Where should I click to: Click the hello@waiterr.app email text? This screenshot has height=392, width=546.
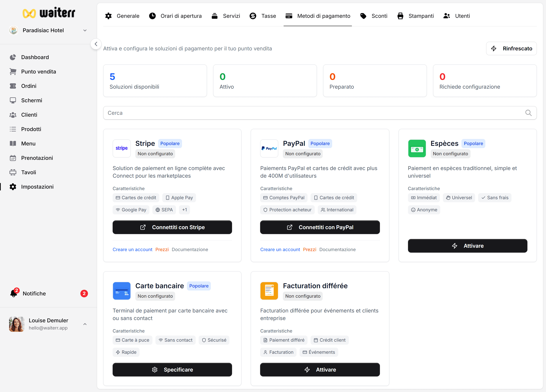(x=48, y=328)
